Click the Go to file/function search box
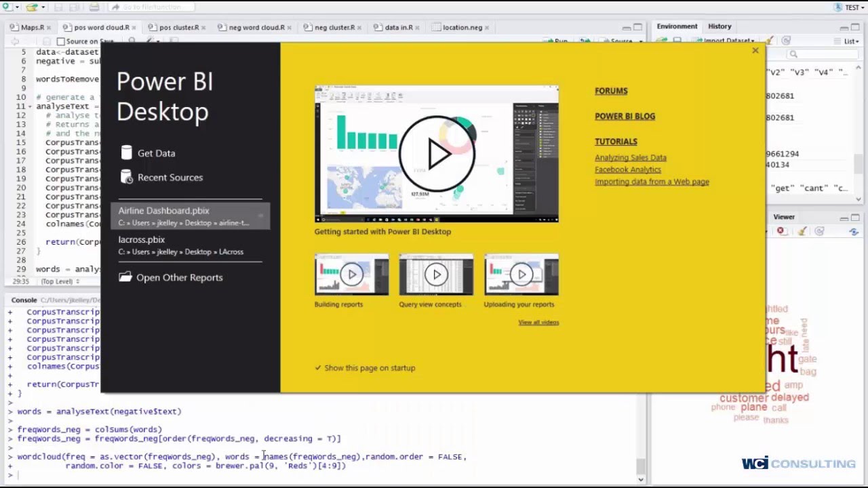The height and width of the screenshot is (488, 868). point(152,7)
